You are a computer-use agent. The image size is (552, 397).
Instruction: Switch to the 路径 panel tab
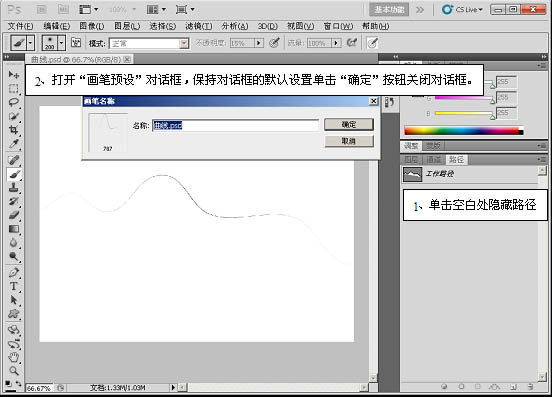456,159
